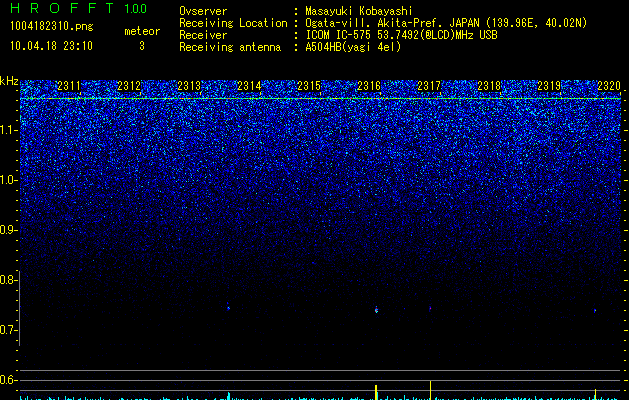Screen dimensions: 629x400
Task: Click the 2320 time axis marker
Action: [x=609, y=86]
